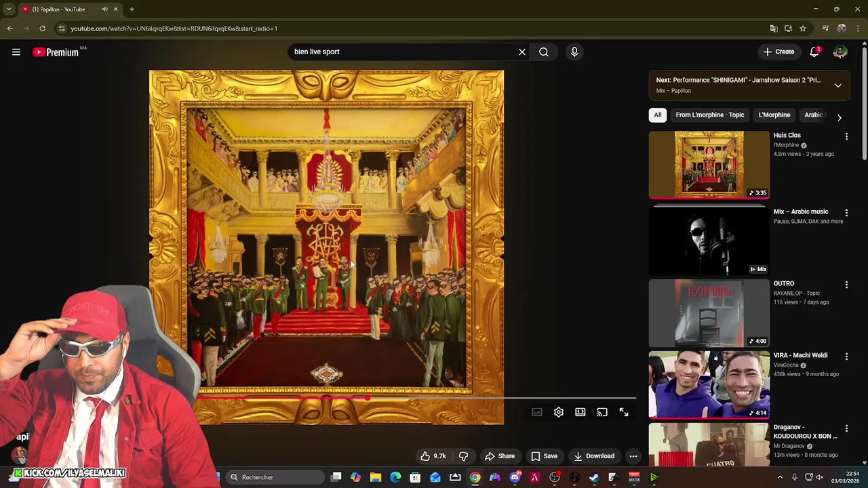Image resolution: width=868 pixels, height=488 pixels.
Task: Open more actions below the video
Action: [x=633, y=456]
